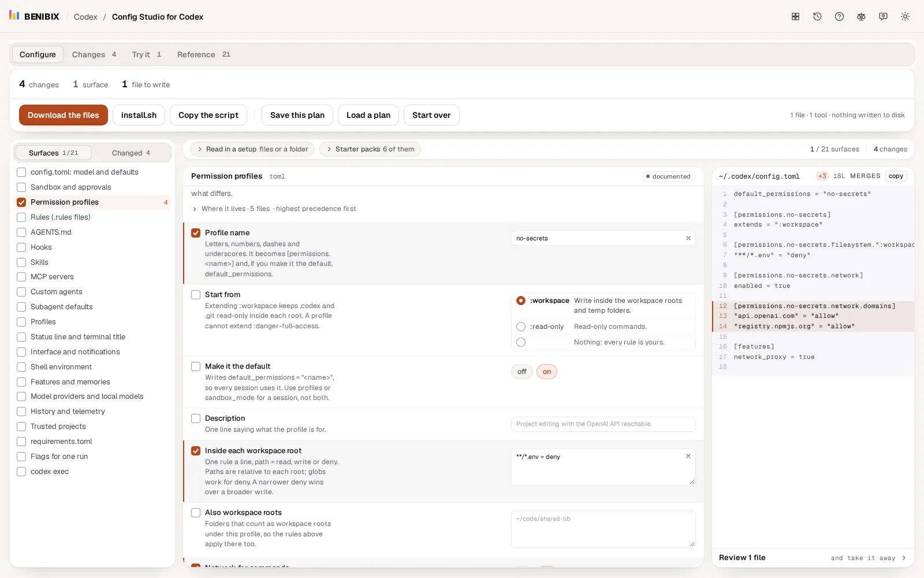Switch the default toggle to on
This screenshot has height=578, width=924.
(x=547, y=372)
